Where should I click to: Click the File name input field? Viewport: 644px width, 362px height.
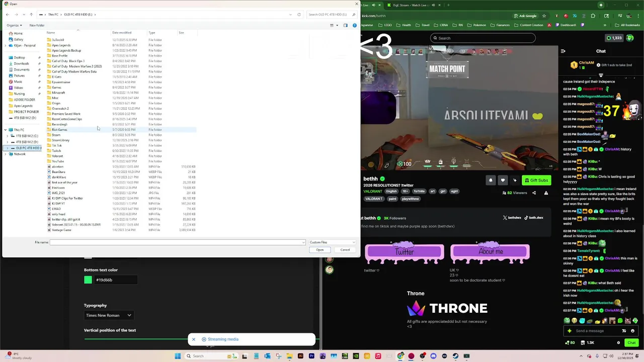pyautogui.click(x=177, y=242)
